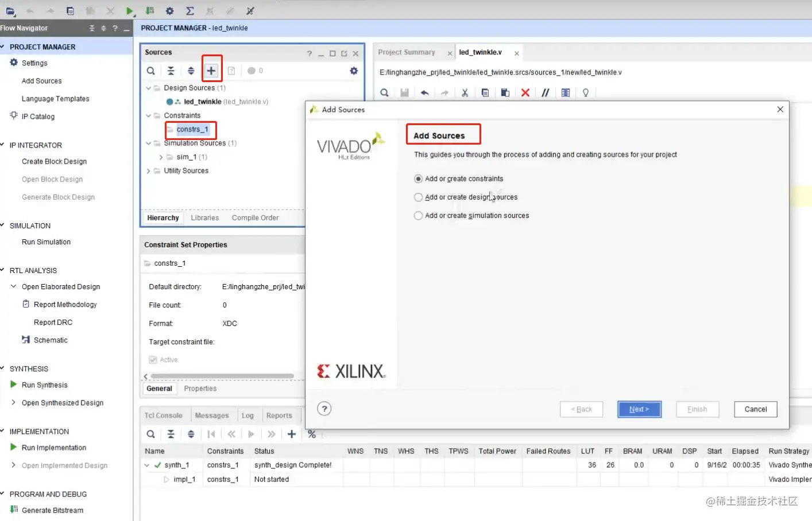
Task: Open Sources panel options gear
Action: click(x=354, y=71)
